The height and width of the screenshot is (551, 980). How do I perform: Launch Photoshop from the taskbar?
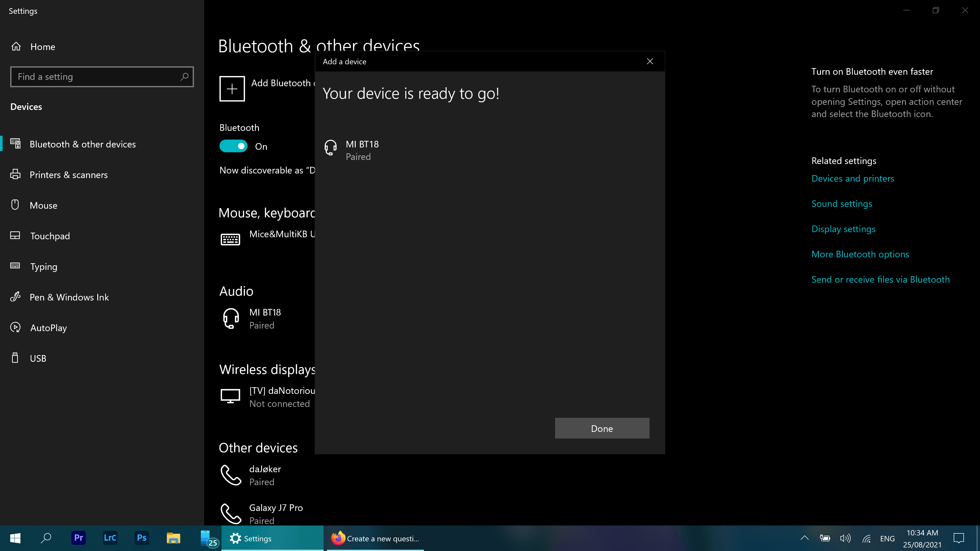pos(142,538)
